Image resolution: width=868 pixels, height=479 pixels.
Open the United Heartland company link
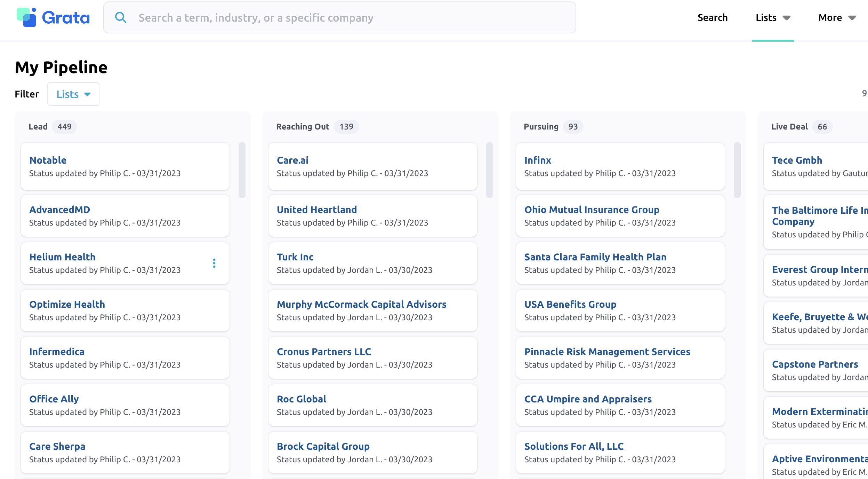(x=317, y=210)
